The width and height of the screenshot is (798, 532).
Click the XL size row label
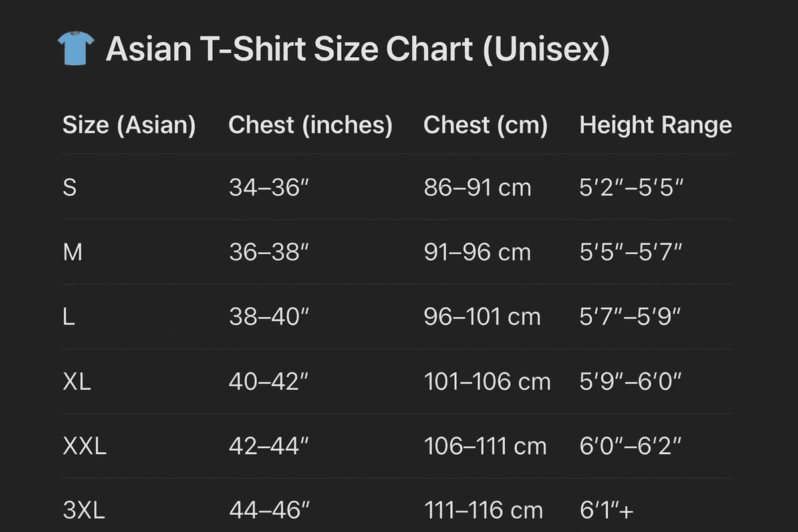pyautogui.click(x=77, y=382)
